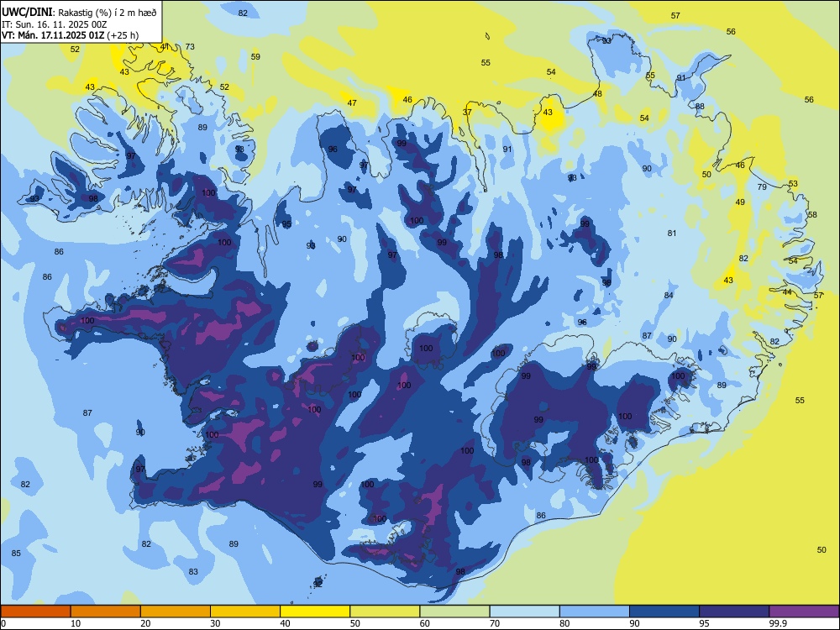The image size is (840, 630).
Task: Click the medium blue 80–90 legend swatch
Action: [595, 612]
